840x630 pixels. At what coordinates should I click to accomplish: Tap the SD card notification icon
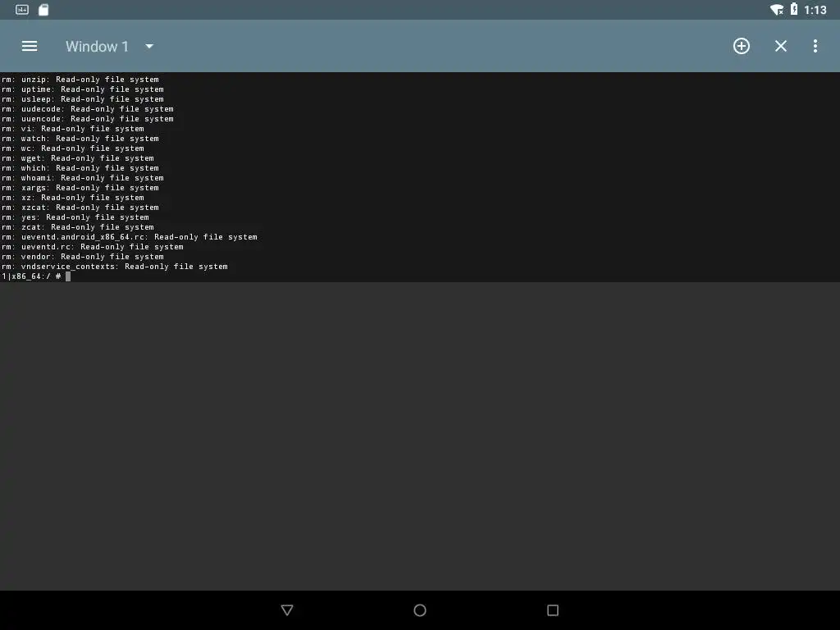[43, 10]
